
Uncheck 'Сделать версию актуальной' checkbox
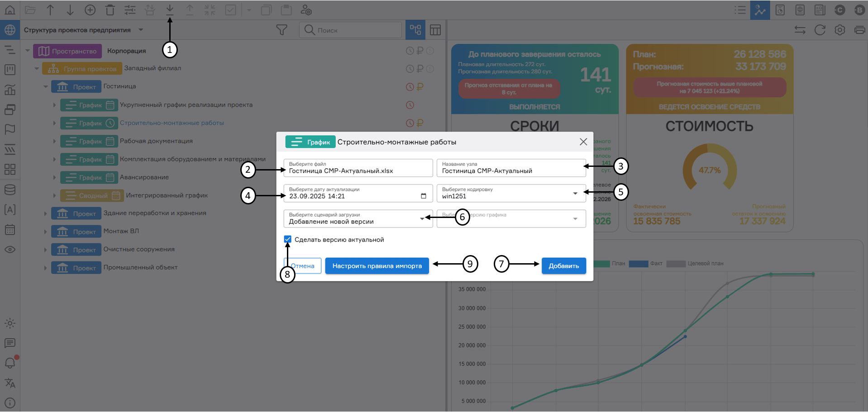point(288,239)
